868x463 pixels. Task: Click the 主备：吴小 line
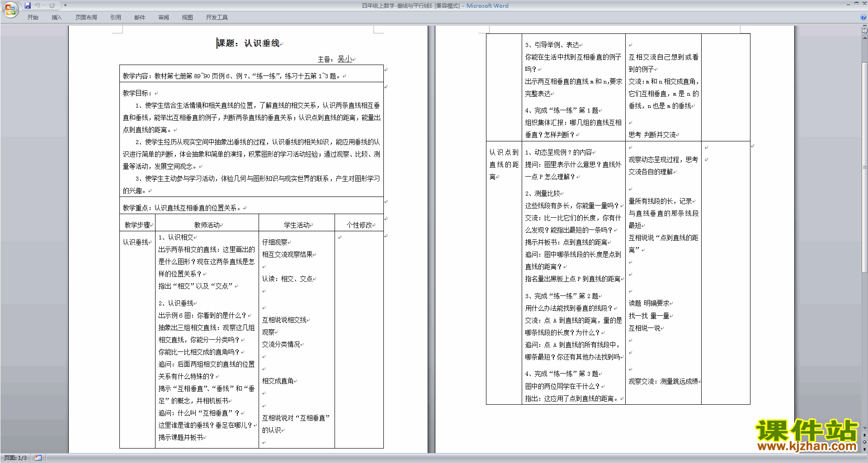335,59
